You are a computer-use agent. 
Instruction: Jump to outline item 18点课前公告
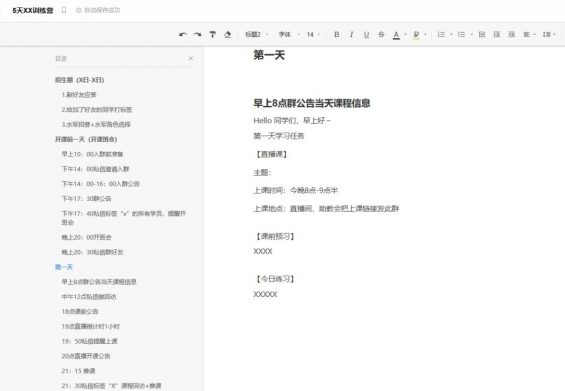(x=80, y=311)
